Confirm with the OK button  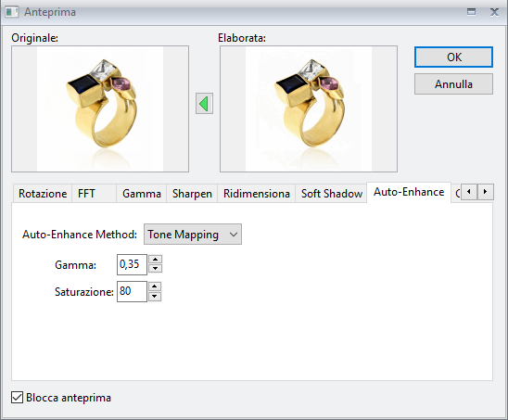click(453, 57)
